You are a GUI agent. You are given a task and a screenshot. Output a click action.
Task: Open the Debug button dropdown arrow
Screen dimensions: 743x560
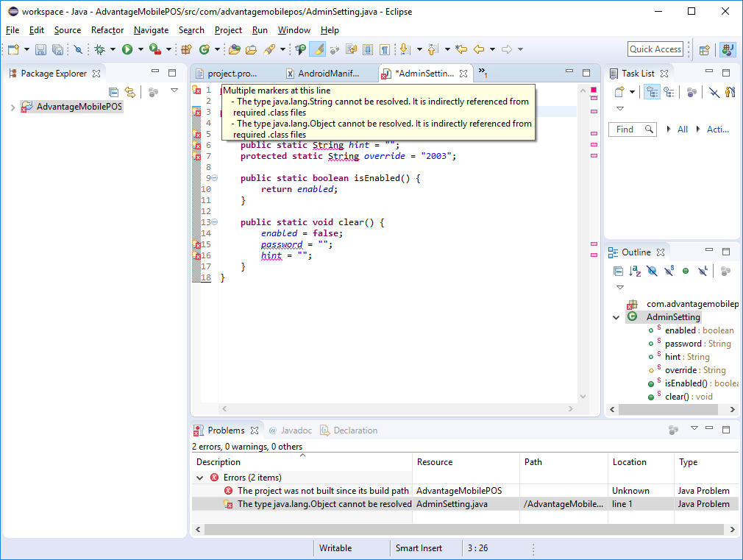click(113, 49)
